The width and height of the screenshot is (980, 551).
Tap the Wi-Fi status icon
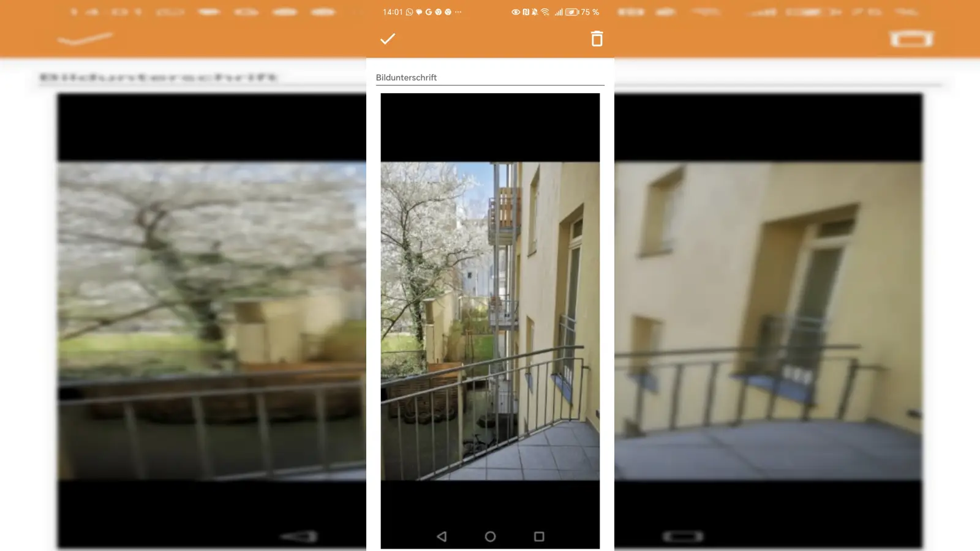545,12
